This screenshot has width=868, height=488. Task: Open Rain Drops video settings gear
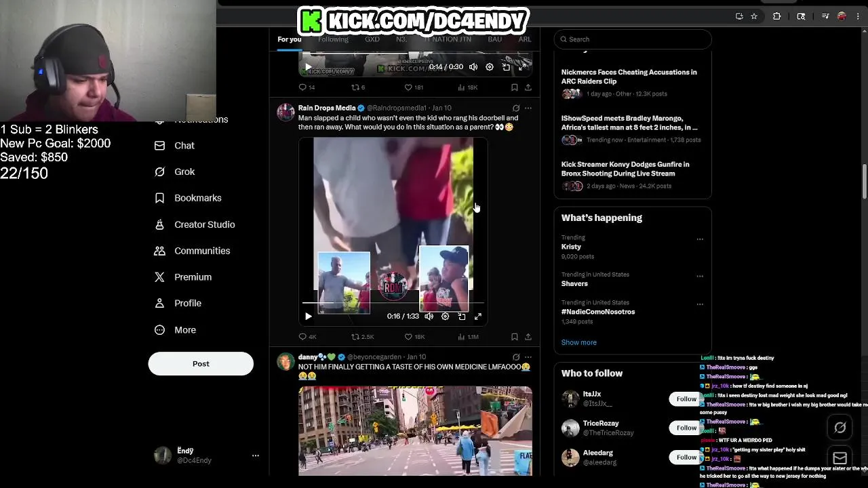coord(446,317)
